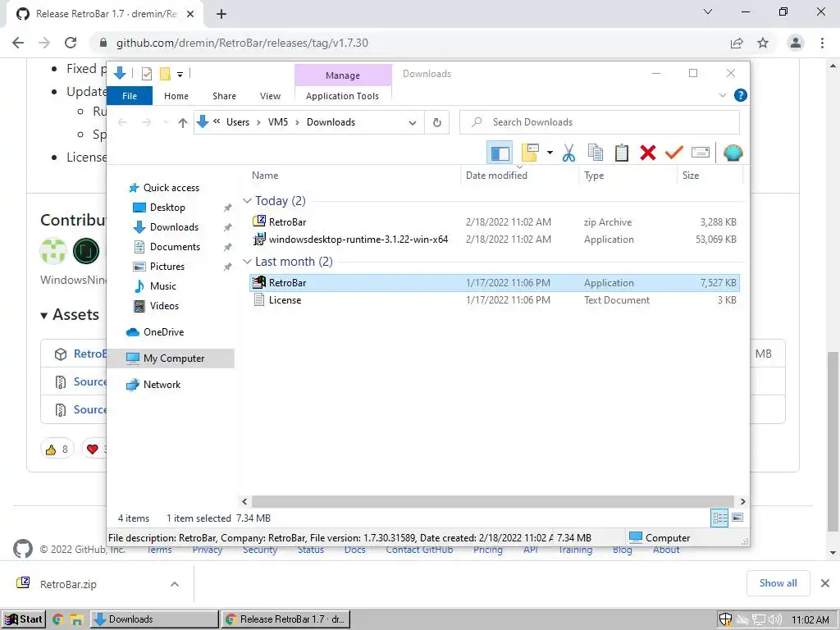Open Downloads in navigation pane
The height and width of the screenshot is (630, 840).
[174, 227]
